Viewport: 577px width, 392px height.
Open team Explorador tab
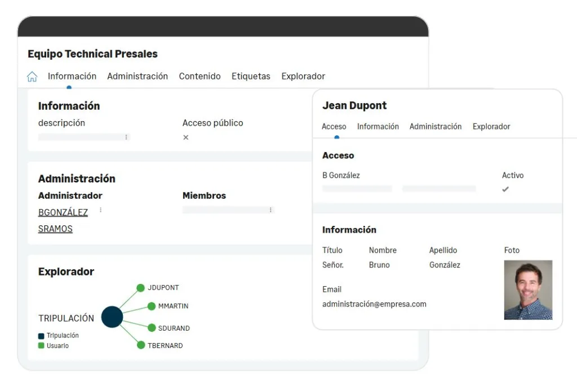[303, 76]
